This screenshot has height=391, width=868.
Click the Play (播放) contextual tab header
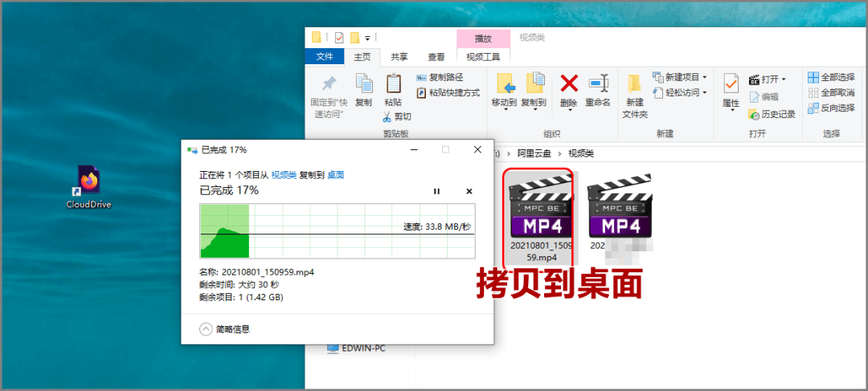[x=483, y=39]
